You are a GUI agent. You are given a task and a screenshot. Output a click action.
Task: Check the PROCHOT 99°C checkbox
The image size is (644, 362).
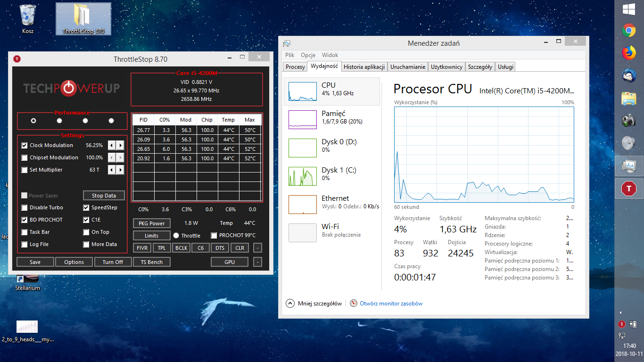point(214,235)
